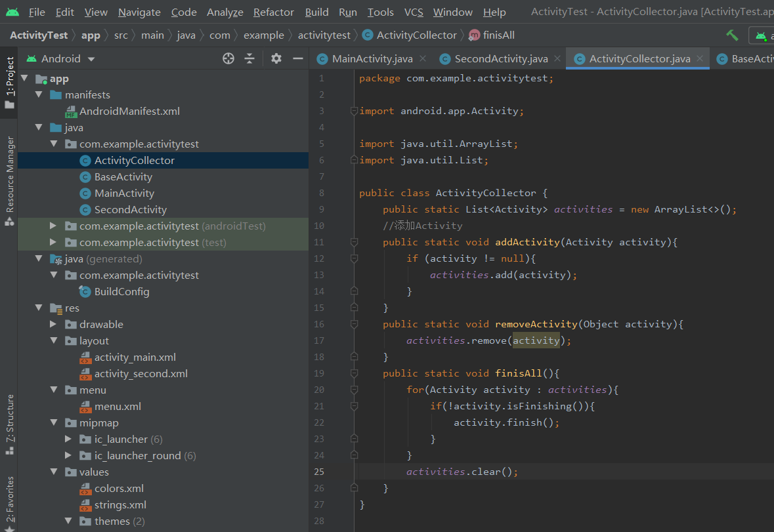The width and height of the screenshot is (774, 532).
Task: Expand com.example.activitytest (androidTest) package
Action: pos(53,226)
